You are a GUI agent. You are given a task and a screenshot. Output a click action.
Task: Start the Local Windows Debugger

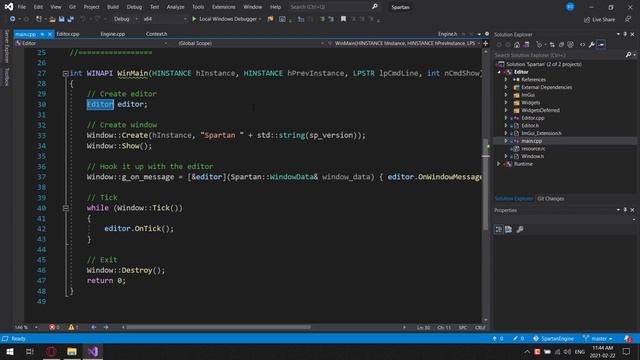click(x=226, y=19)
